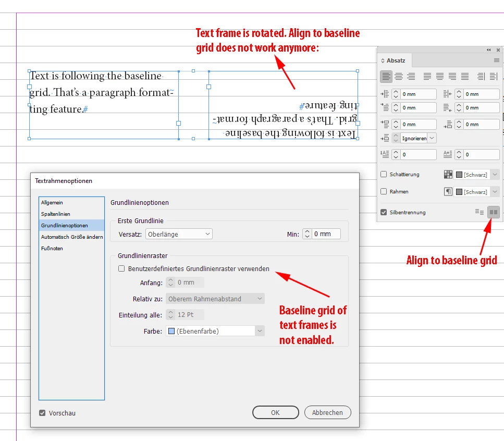Select align left in Absatz panel
Screen dimensions: 504x441
tap(386, 77)
